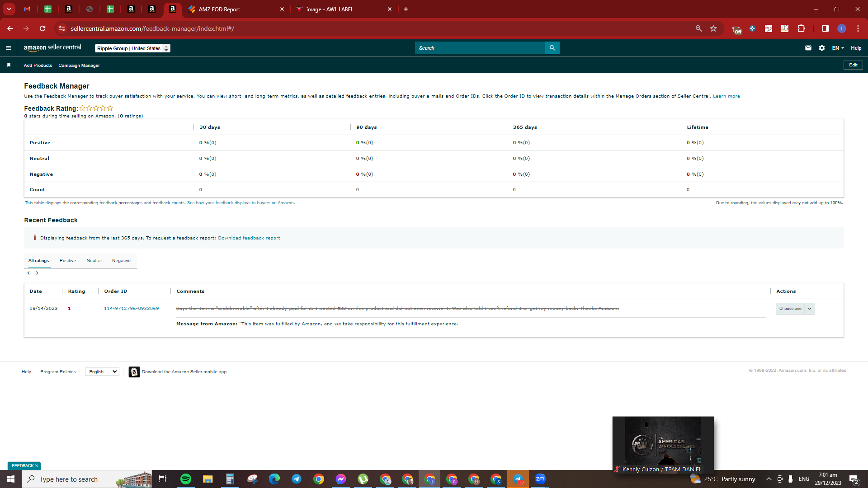Screen dimensions: 868x488
Task: View site information icon in address bar
Action: [62, 28]
